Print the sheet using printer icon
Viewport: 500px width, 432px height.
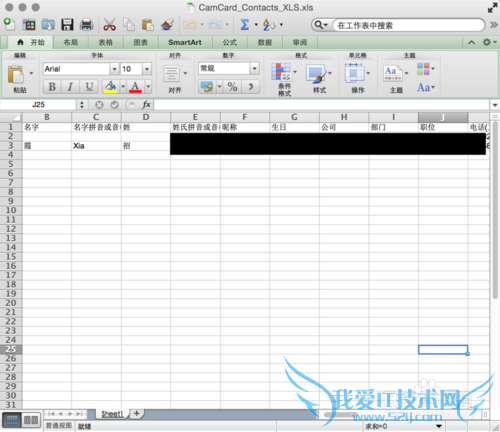[87, 25]
